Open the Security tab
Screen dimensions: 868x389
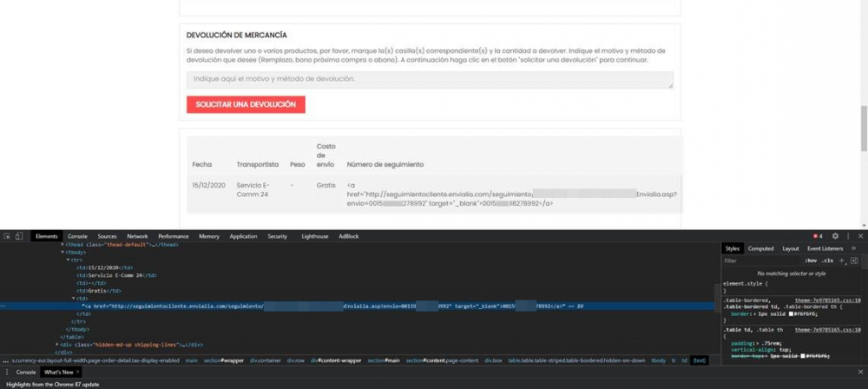(x=278, y=236)
